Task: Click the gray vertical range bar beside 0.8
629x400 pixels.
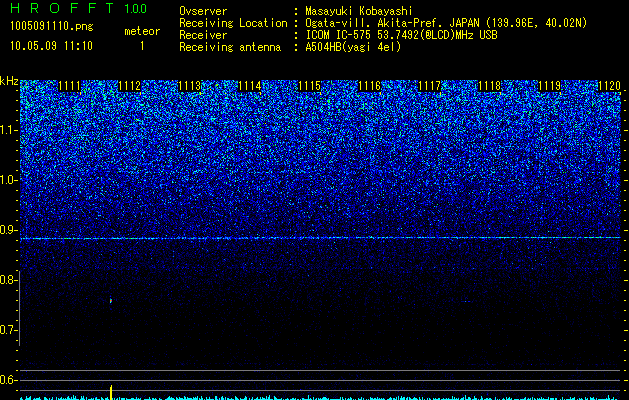Action: click(x=19, y=308)
